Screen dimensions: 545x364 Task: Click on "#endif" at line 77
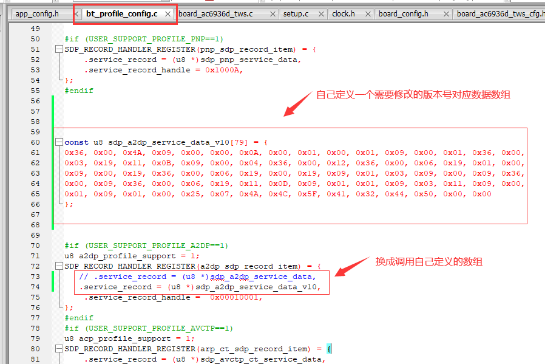point(79,318)
